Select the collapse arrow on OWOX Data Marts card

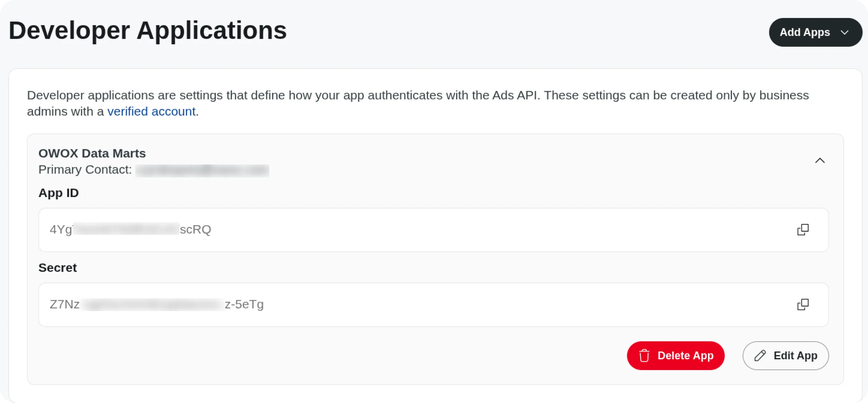click(x=820, y=160)
